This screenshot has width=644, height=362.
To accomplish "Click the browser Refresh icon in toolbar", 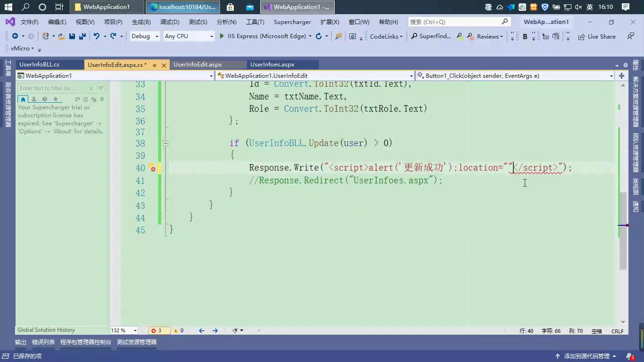I will (x=319, y=36).
